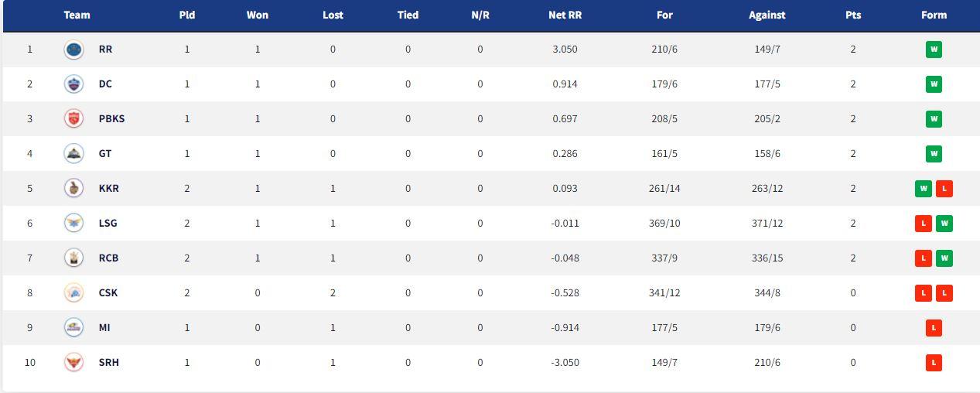Click LSG's green W form badge
Image resolution: width=980 pixels, height=393 pixels.
point(944,224)
